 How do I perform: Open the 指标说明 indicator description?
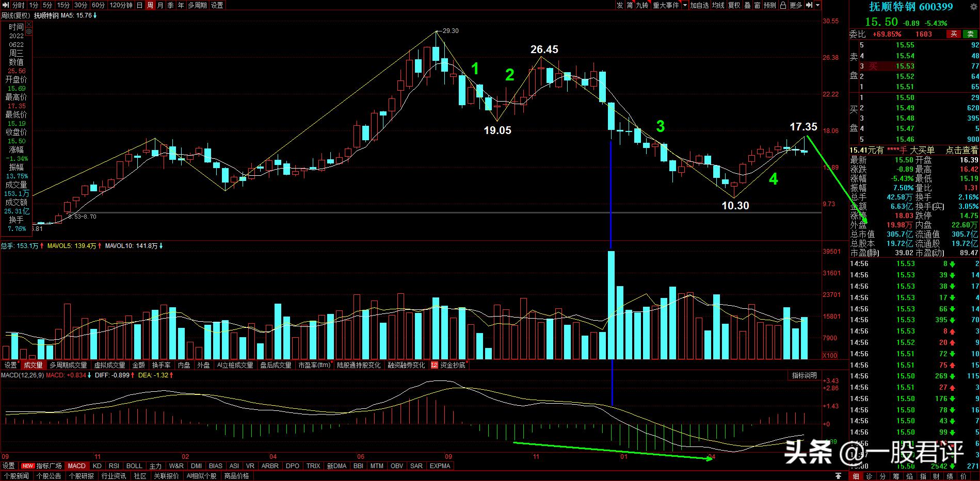point(805,375)
